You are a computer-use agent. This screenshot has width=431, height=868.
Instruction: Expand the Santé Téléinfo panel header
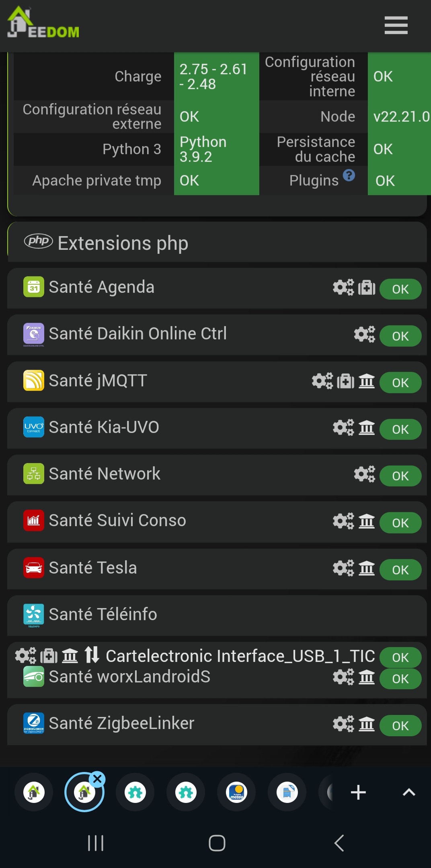point(103,615)
